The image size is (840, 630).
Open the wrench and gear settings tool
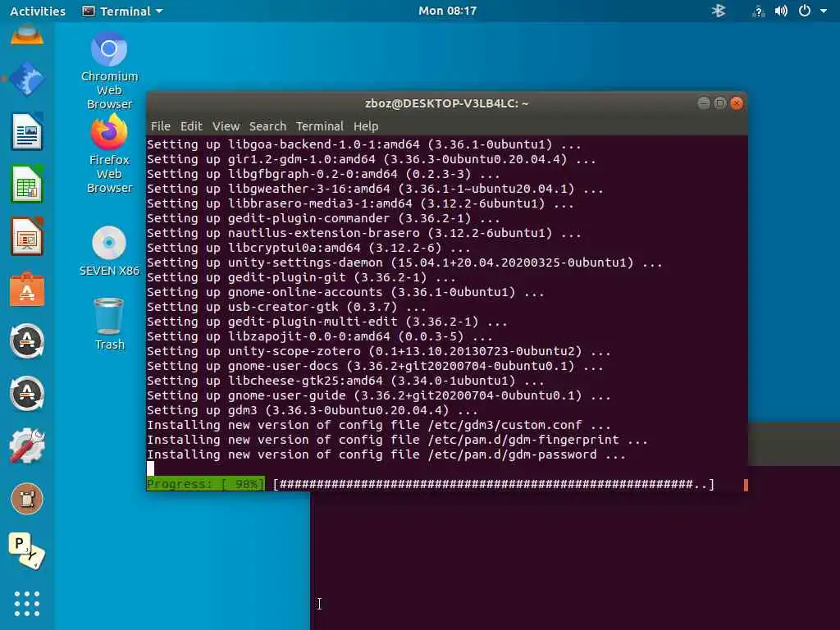pyautogui.click(x=27, y=445)
